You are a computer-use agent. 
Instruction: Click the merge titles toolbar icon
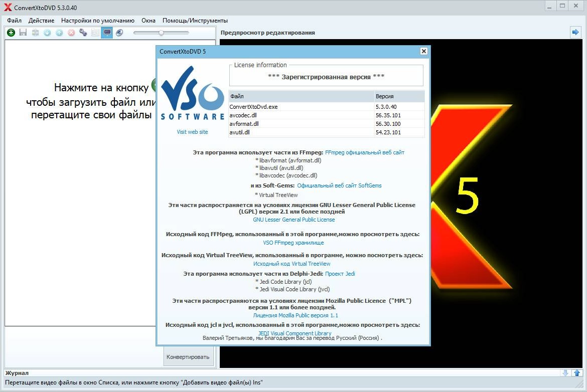point(35,33)
